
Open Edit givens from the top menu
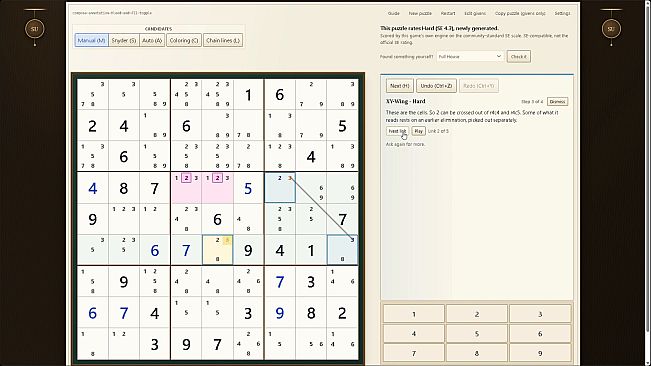coord(475,13)
